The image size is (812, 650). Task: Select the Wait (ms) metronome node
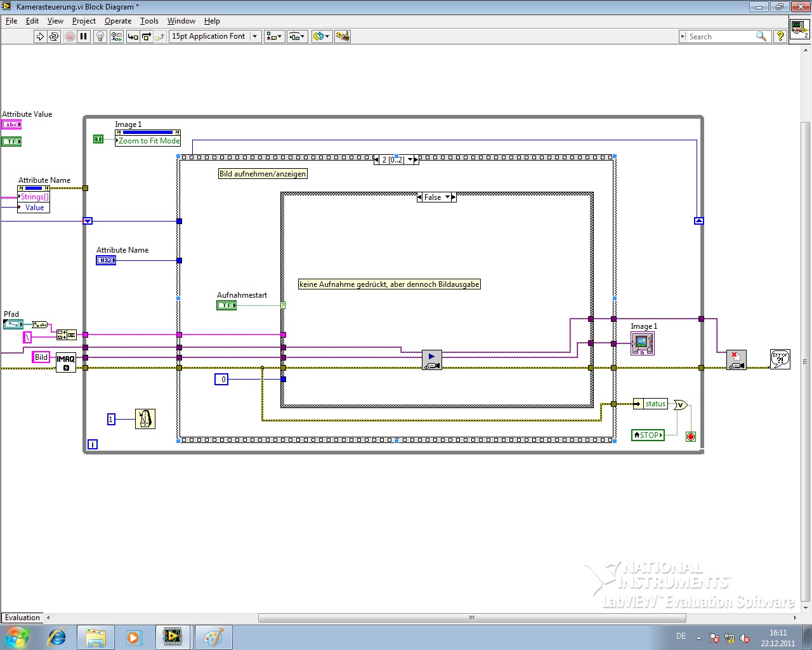[x=145, y=419]
